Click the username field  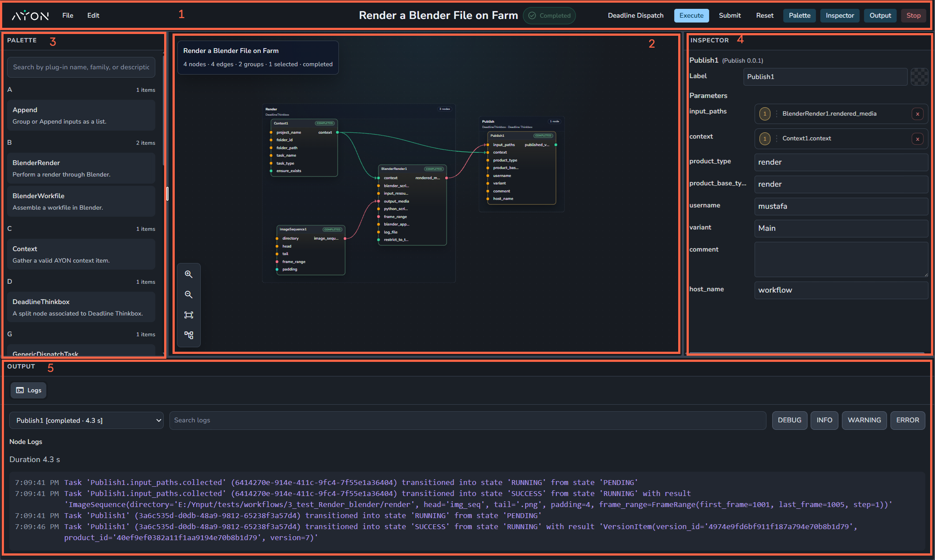[x=841, y=206]
